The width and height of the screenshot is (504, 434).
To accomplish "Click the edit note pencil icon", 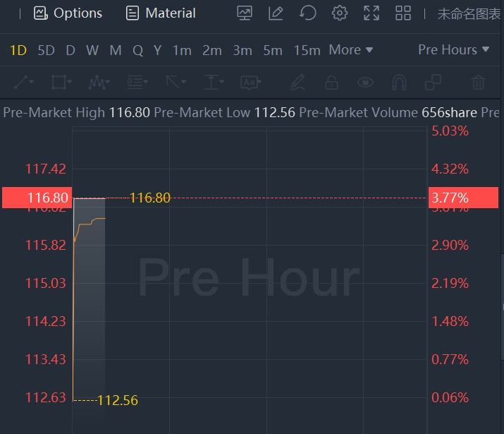I will point(276,13).
